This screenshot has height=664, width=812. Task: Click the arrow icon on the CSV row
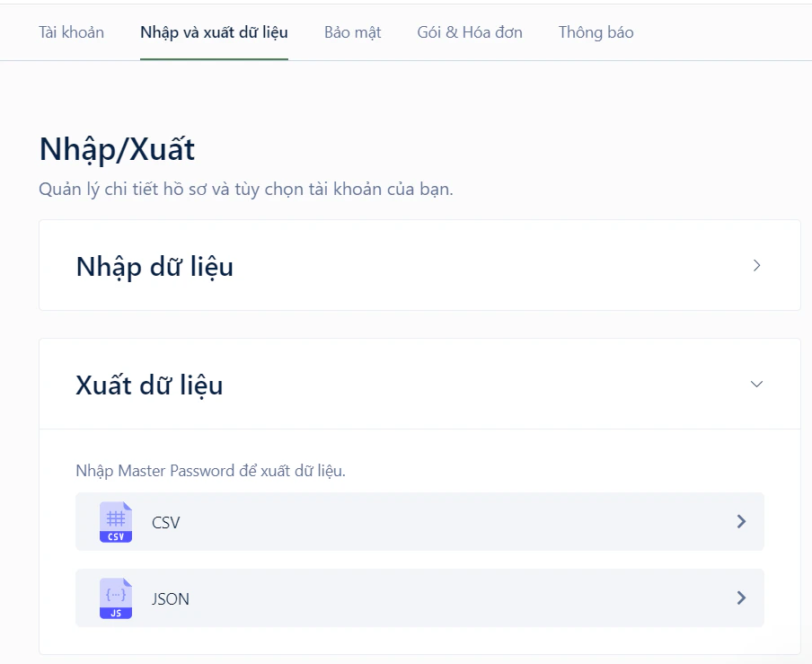[x=741, y=521]
